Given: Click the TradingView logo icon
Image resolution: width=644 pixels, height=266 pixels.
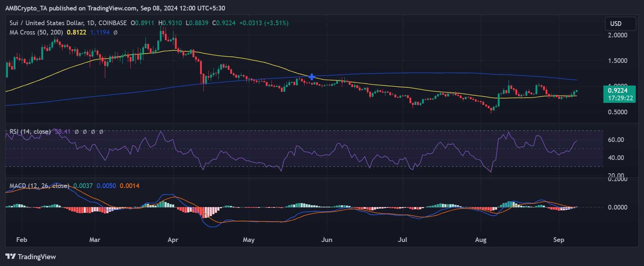Looking at the screenshot, I should point(10,256).
